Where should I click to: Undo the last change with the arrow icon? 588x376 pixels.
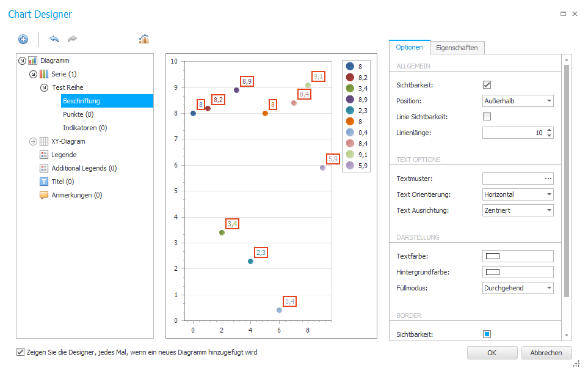click(x=54, y=39)
